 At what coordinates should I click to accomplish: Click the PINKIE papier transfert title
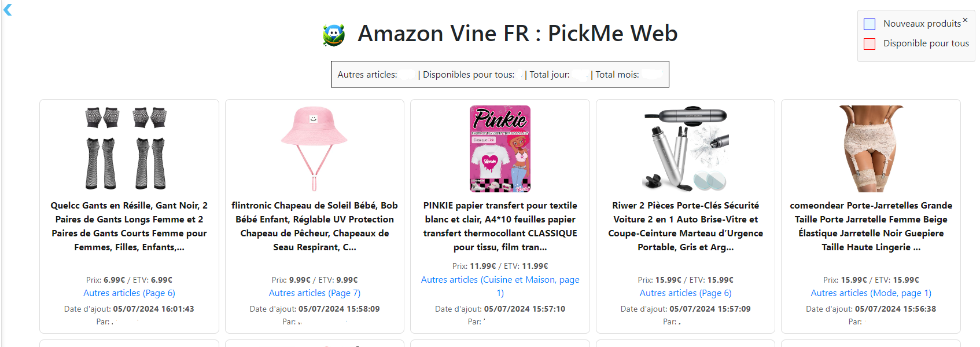500,226
